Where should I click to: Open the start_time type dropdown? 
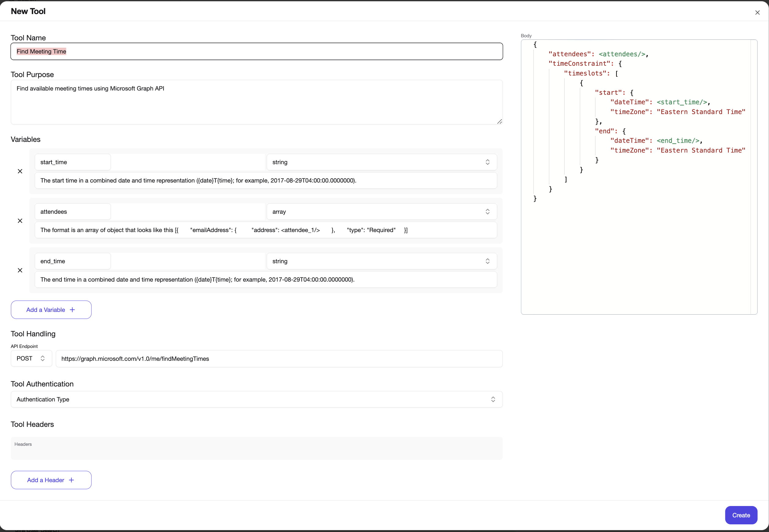381,162
